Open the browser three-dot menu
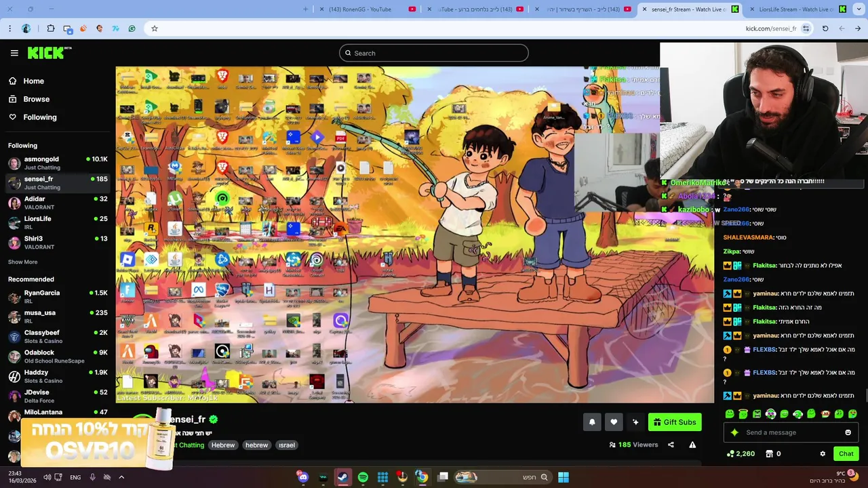 click(9, 28)
